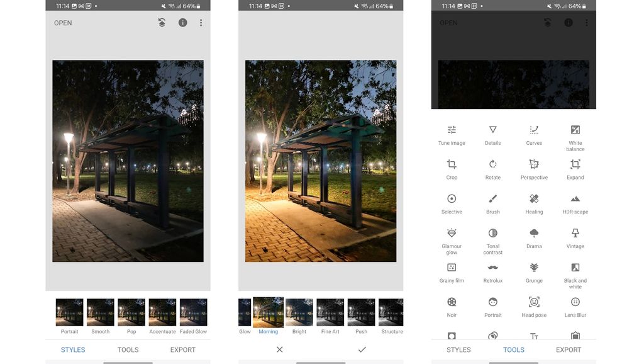Cancel style selection with the X button
This screenshot has height=364, width=644.
tap(279, 348)
